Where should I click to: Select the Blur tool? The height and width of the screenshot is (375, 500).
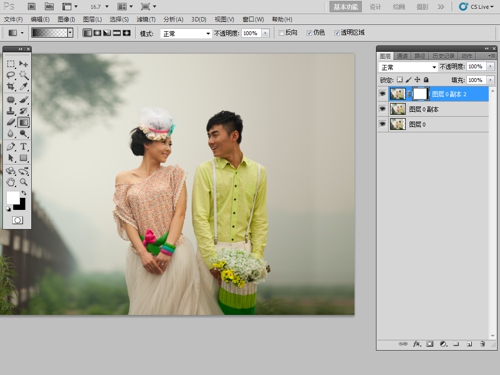(11, 134)
